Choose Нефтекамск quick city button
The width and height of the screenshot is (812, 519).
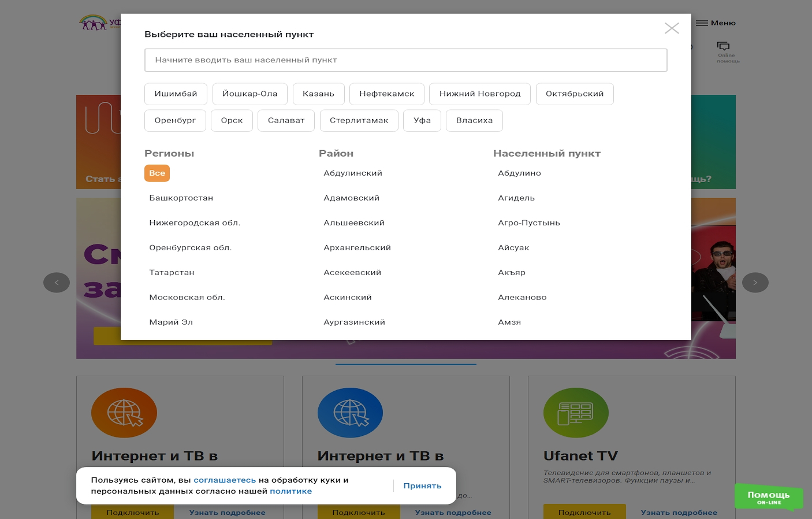pyautogui.click(x=387, y=94)
